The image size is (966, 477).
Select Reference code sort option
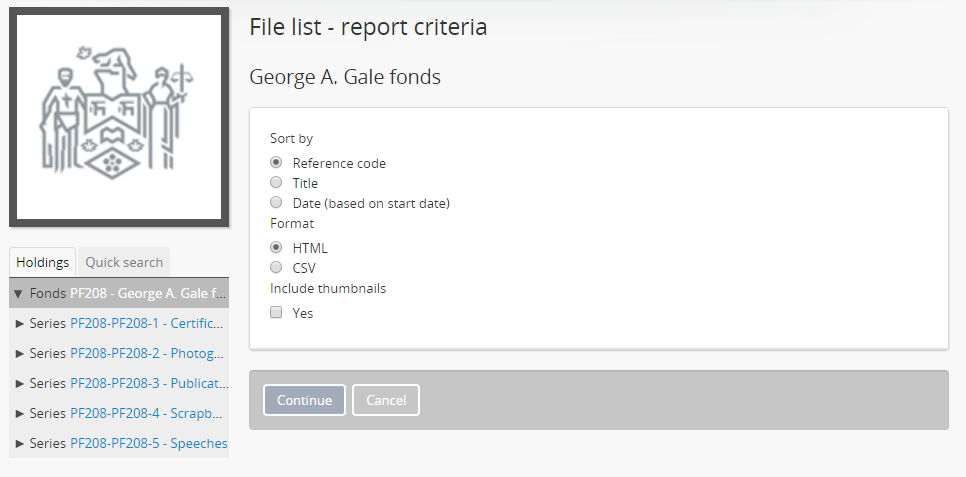pos(276,163)
